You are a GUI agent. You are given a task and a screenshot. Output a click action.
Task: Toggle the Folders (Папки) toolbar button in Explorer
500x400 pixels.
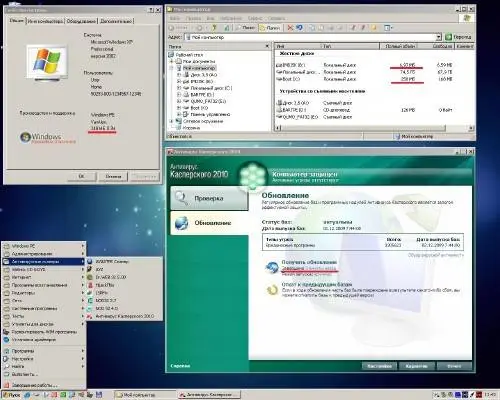(270, 28)
